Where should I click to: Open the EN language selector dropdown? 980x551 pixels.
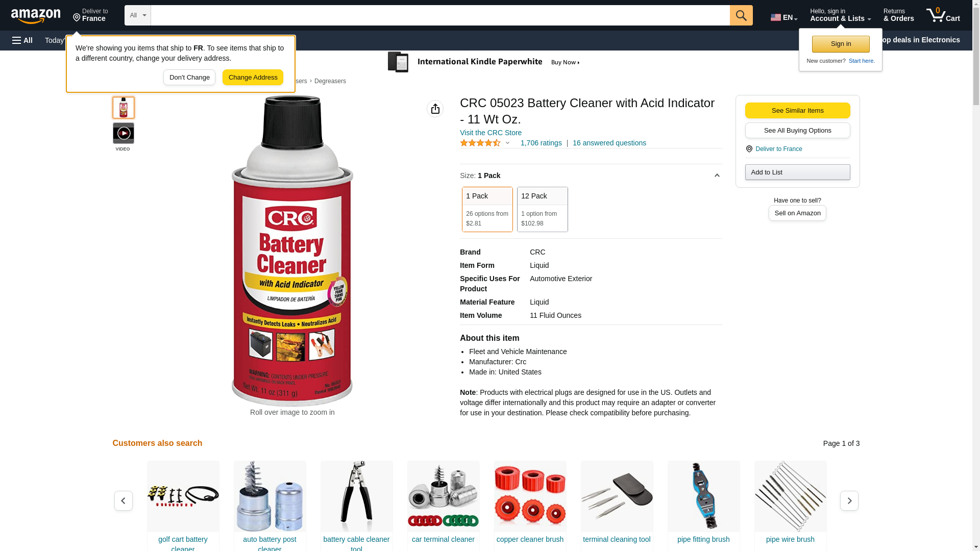click(x=784, y=17)
